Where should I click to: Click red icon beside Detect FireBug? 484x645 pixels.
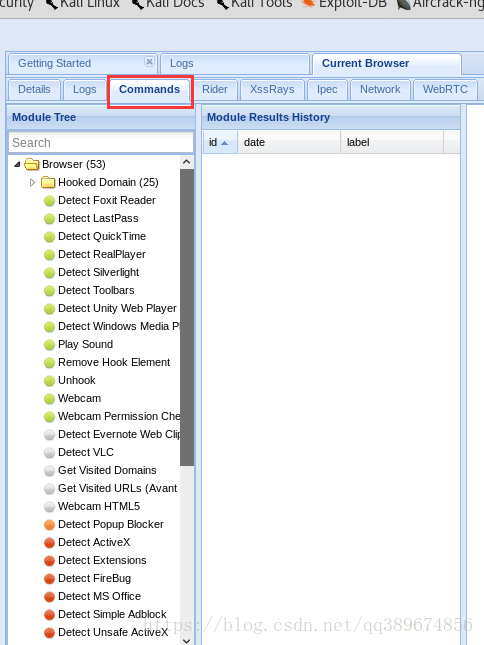[49, 579]
